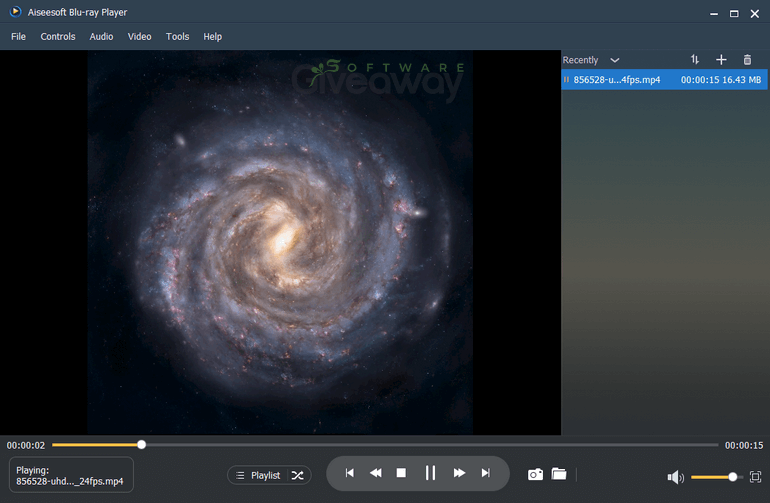Delete playlist item with the trash icon
The image size is (770, 503).
tap(747, 59)
